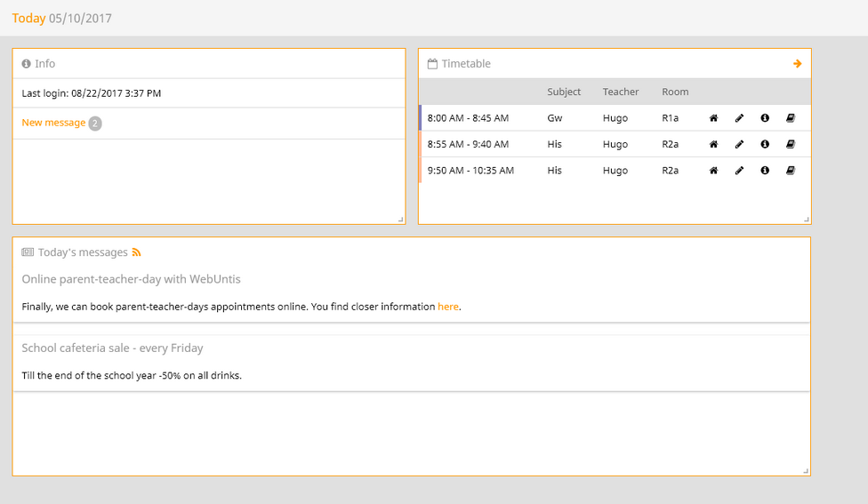Click Today's messages panel resize handle
Screen dimensions: 868x504
pos(806,471)
